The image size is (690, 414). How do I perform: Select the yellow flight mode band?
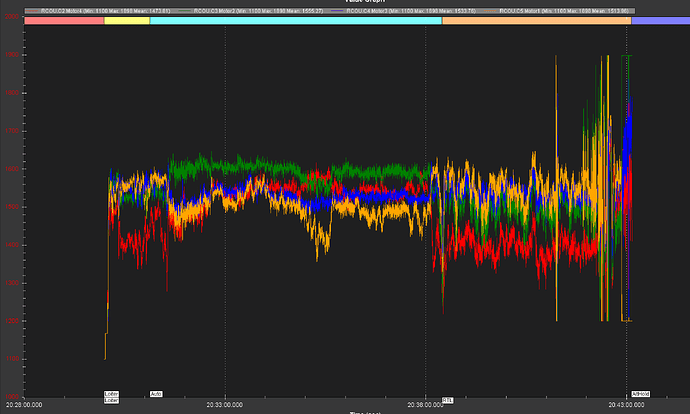pos(126,20)
